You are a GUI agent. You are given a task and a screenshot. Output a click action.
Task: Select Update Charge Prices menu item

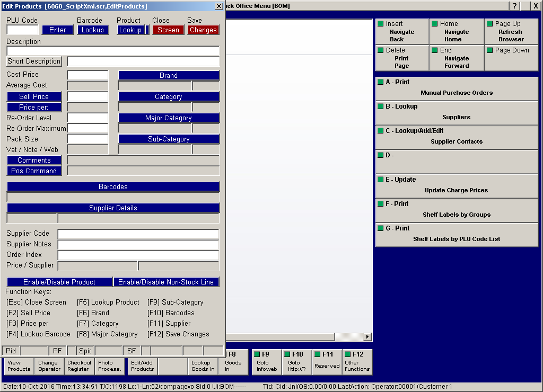pos(457,186)
